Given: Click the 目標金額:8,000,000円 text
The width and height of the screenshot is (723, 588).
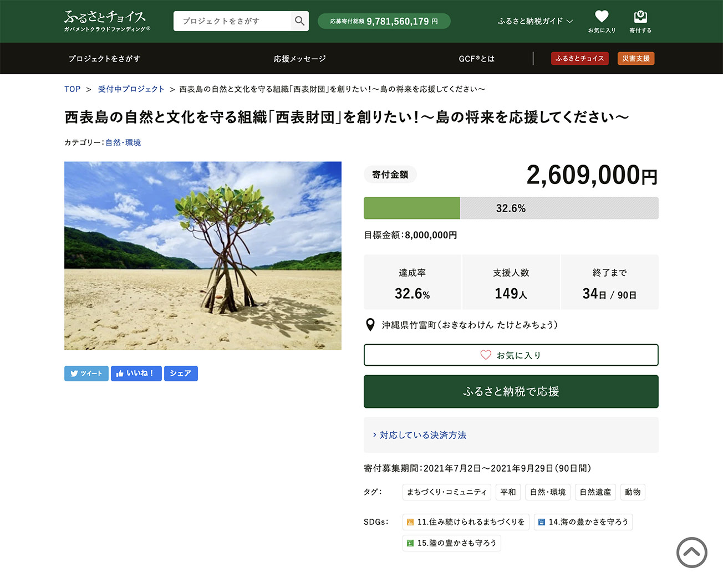Looking at the screenshot, I should click(410, 235).
